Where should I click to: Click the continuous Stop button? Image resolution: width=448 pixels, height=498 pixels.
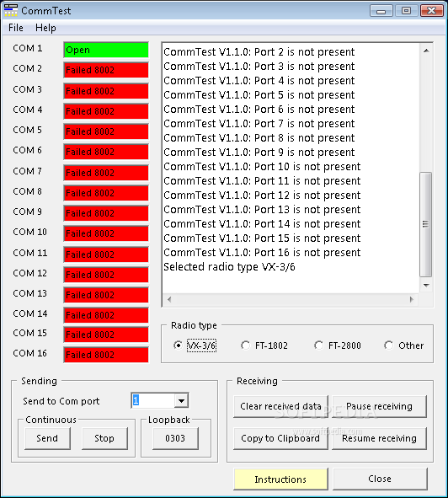pos(104,438)
